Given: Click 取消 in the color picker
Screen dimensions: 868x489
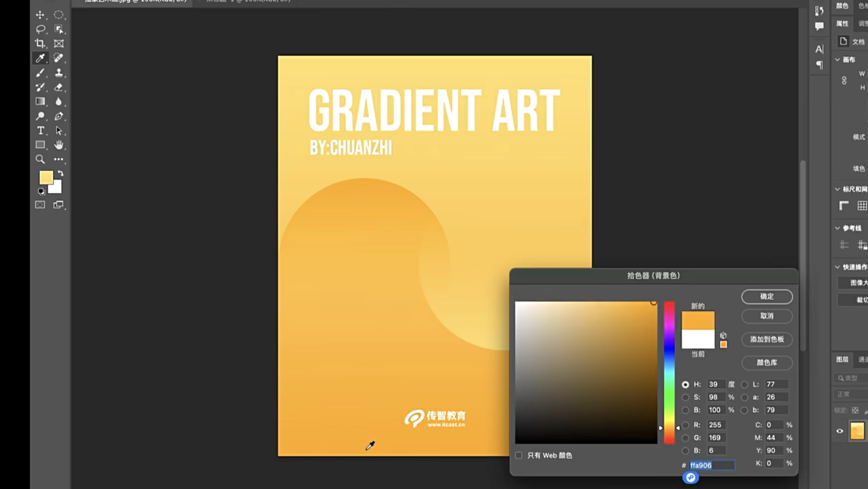Looking at the screenshot, I should (x=767, y=316).
